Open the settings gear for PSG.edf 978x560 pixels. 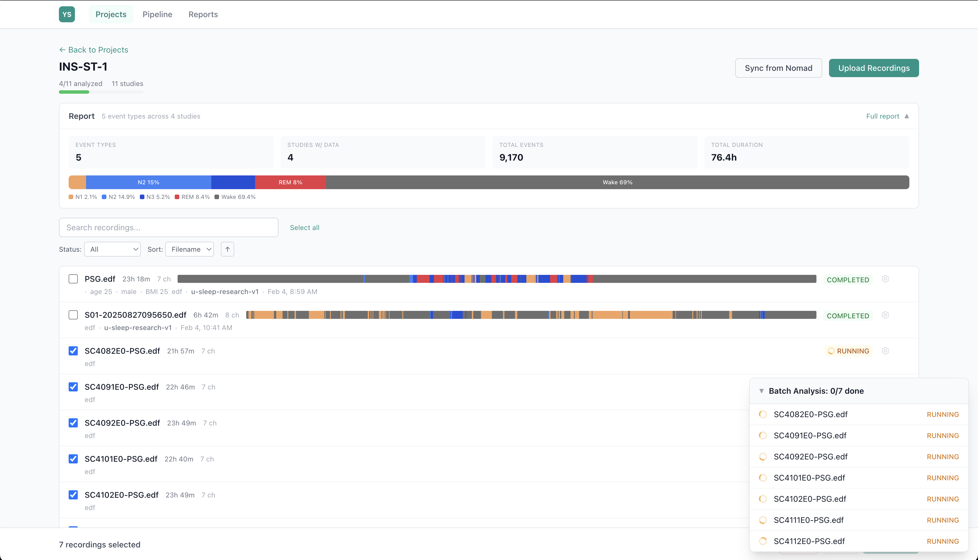[885, 279]
